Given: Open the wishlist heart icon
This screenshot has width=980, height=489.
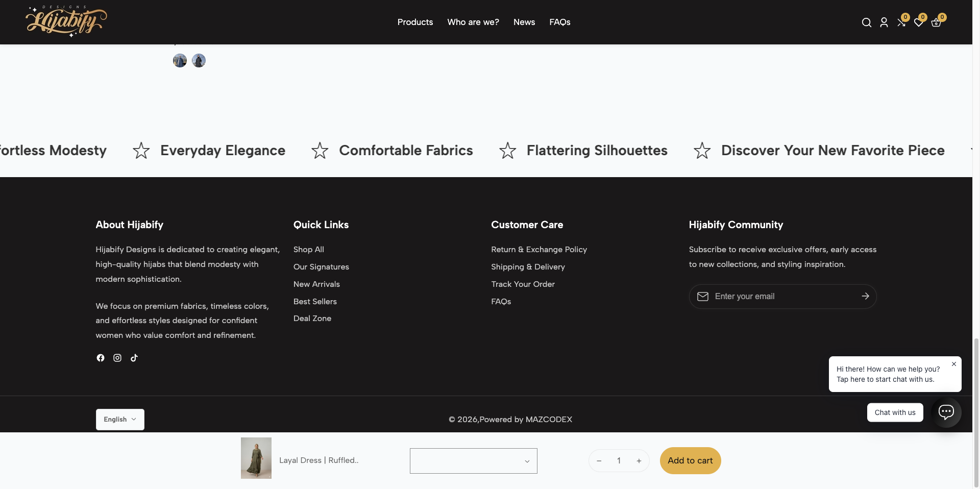Looking at the screenshot, I should coord(919,22).
